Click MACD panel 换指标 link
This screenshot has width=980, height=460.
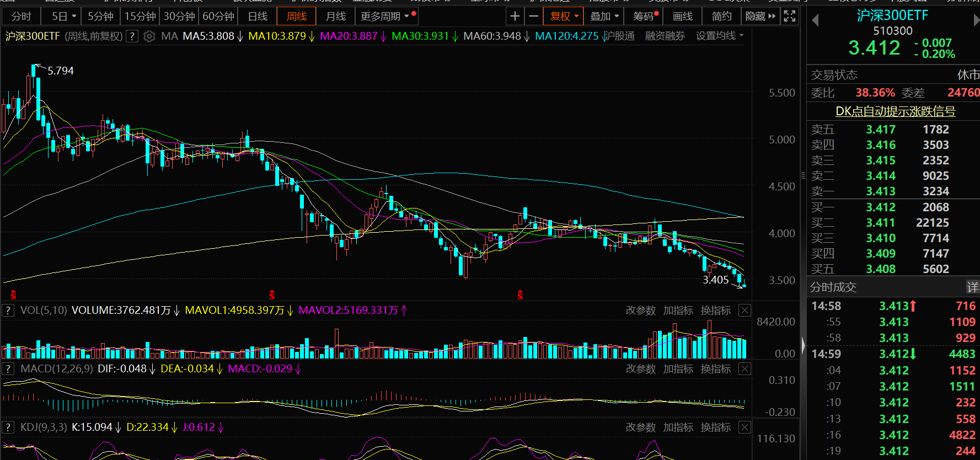[x=716, y=368]
